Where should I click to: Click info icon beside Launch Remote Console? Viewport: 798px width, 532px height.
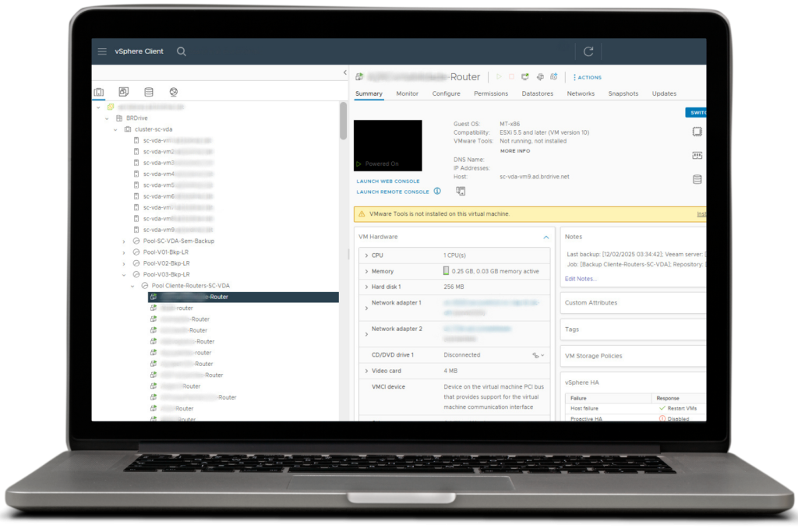click(x=437, y=192)
